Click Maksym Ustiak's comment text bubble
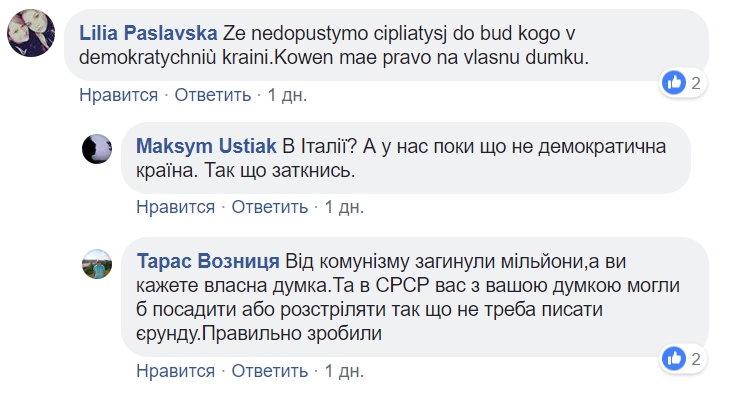Image resolution: width=731 pixels, height=396 pixels. [x=406, y=158]
